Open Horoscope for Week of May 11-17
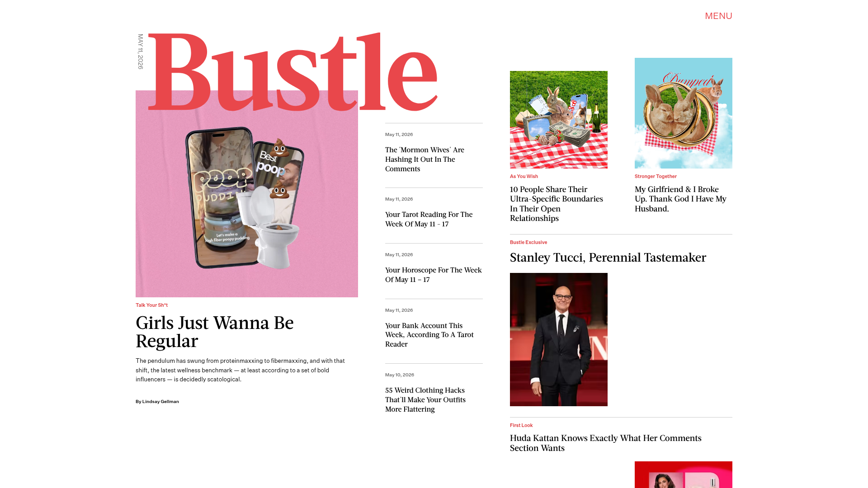Viewport: 868px width, 488px height. (x=434, y=275)
